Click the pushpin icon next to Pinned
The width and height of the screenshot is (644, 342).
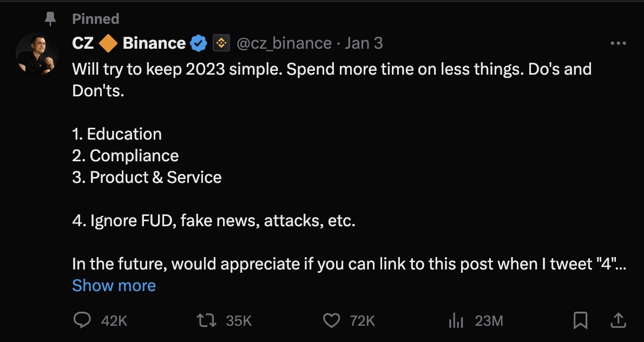pyautogui.click(x=50, y=18)
